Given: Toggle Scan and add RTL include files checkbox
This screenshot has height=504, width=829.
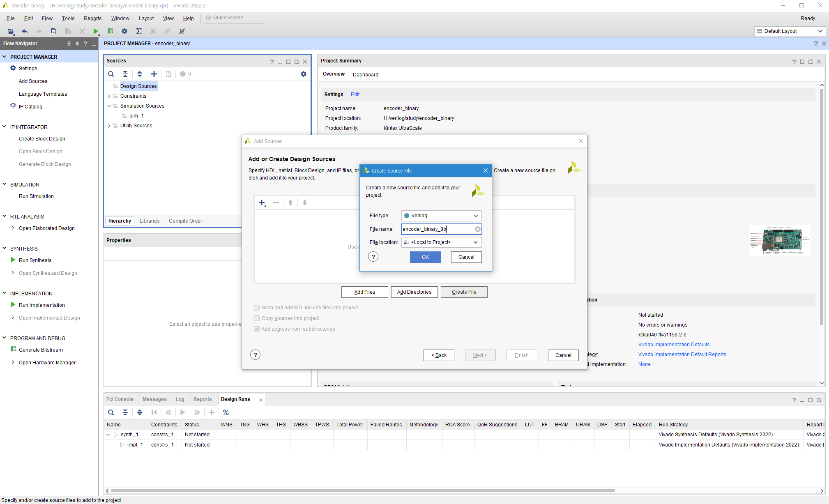Looking at the screenshot, I should click(257, 308).
